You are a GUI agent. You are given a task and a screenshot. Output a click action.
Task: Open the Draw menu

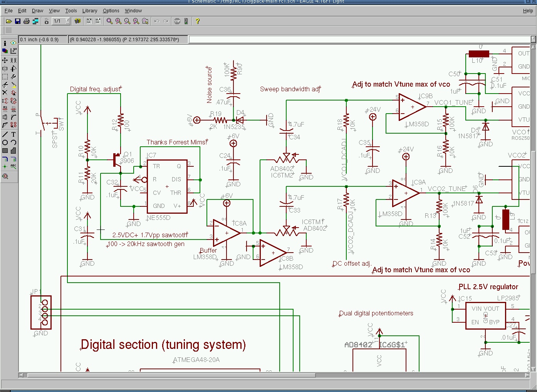[x=37, y=11]
